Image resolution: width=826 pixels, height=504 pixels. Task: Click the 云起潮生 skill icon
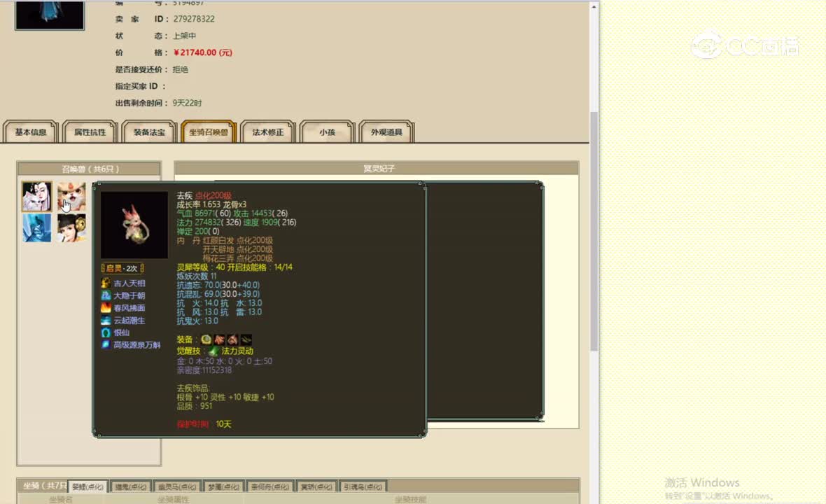106,320
